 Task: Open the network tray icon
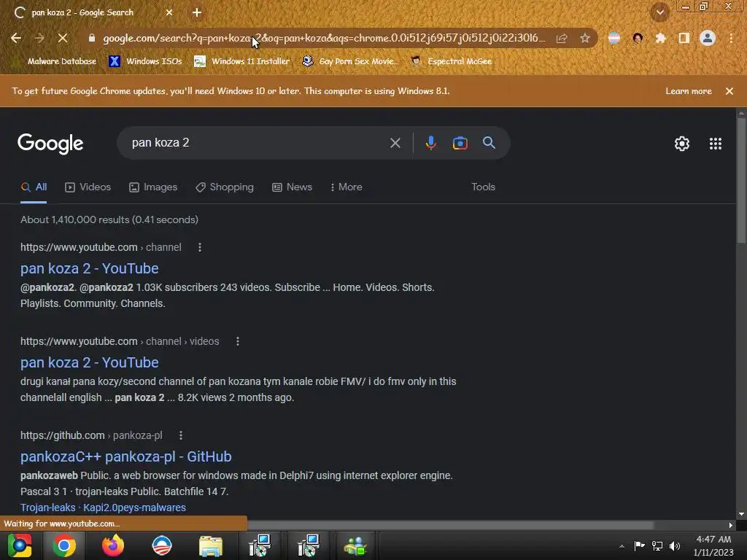657,545
